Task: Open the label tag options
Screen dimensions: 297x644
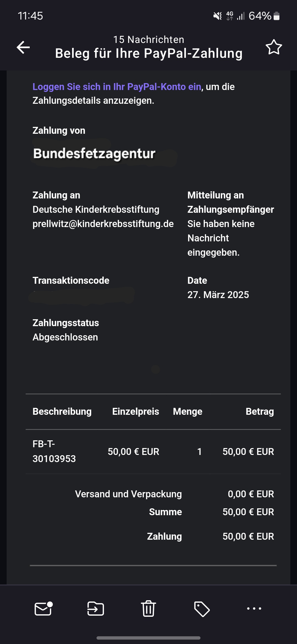Action: click(202, 609)
